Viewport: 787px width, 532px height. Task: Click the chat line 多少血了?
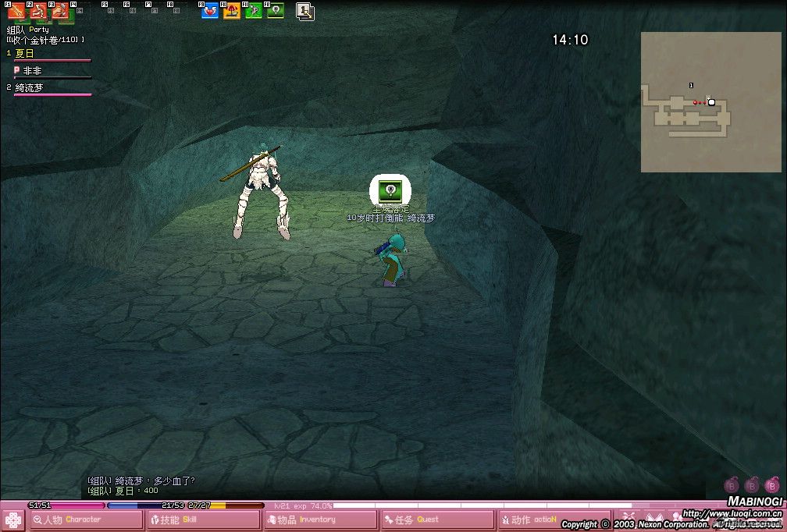tap(141, 481)
